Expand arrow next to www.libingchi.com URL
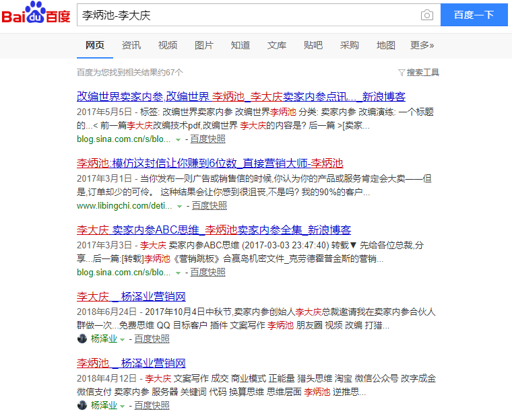This screenshot has height=420, width=512. (179, 207)
